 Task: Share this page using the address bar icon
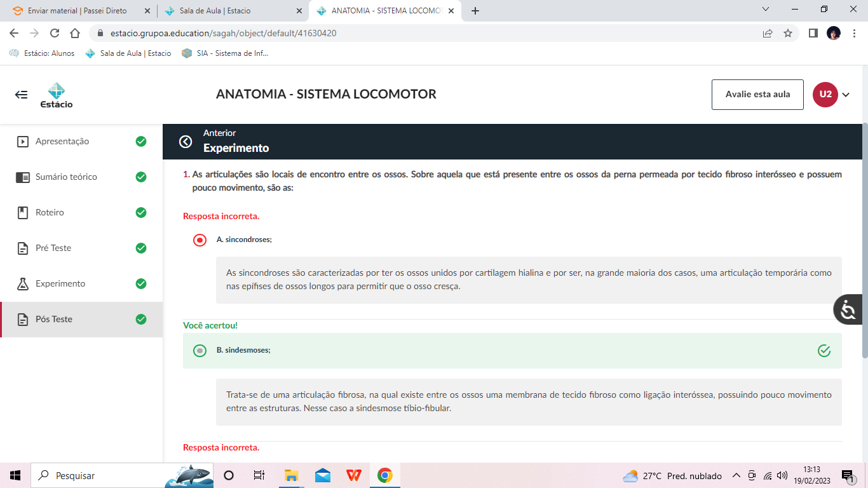point(768,33)
